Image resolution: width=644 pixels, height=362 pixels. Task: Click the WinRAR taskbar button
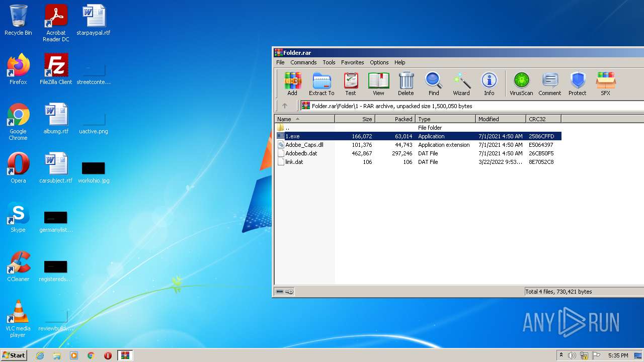[125, 355]
